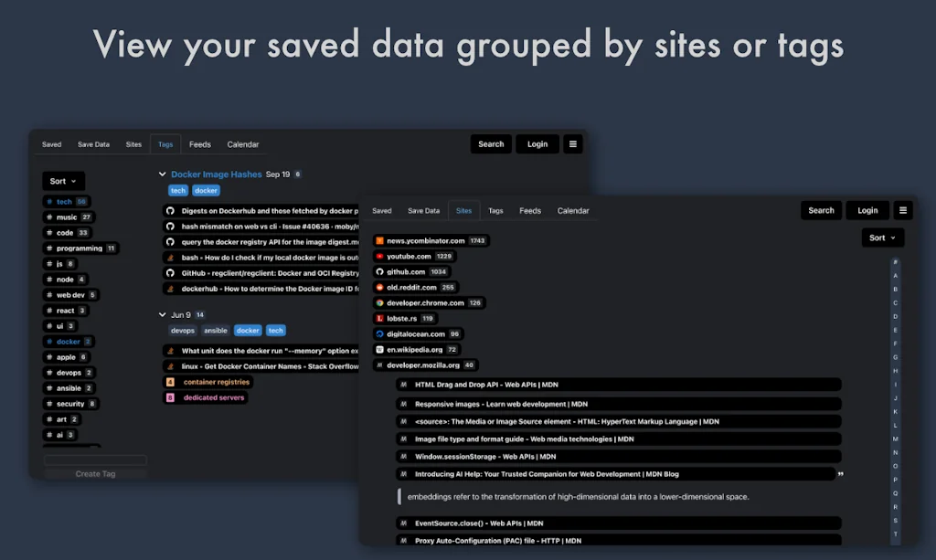Select the ansible tag pill
The image size is (936, 560).
[x=216, y=331]
